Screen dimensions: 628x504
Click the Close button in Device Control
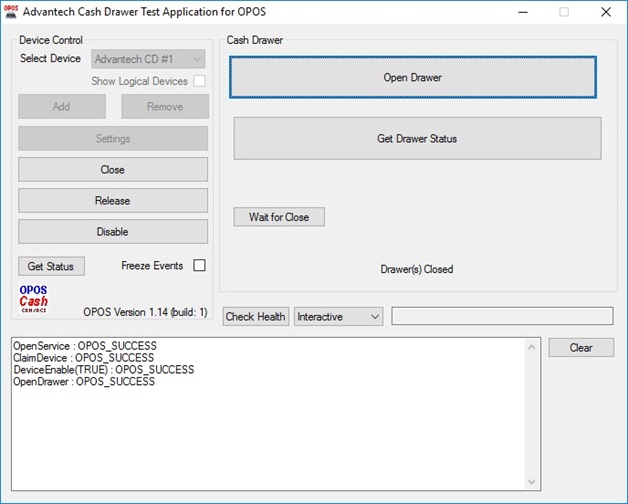click(113, 170)
